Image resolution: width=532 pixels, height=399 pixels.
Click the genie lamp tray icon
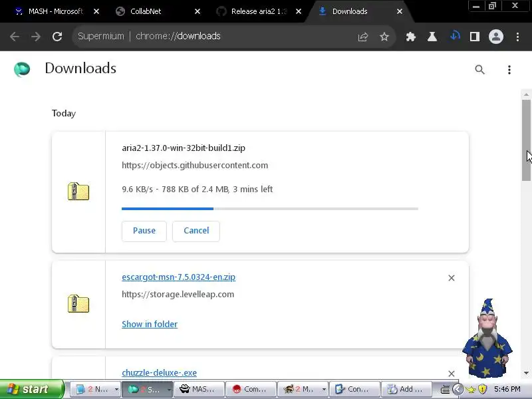pyautogui.click(x=471, y=389)
